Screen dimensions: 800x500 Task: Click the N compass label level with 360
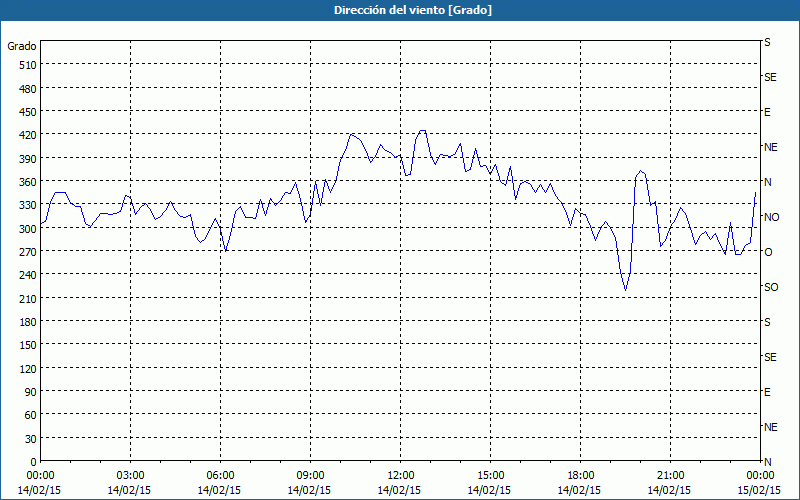point(767,182)
